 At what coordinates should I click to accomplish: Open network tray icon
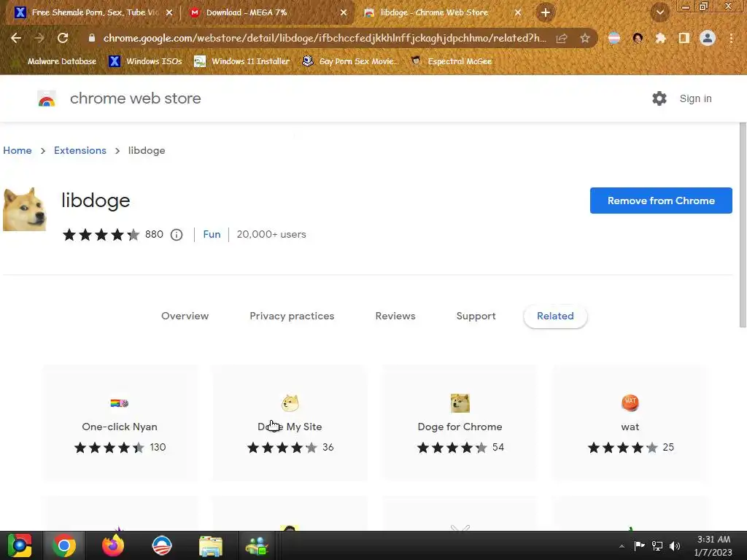[x=657, y=546]
